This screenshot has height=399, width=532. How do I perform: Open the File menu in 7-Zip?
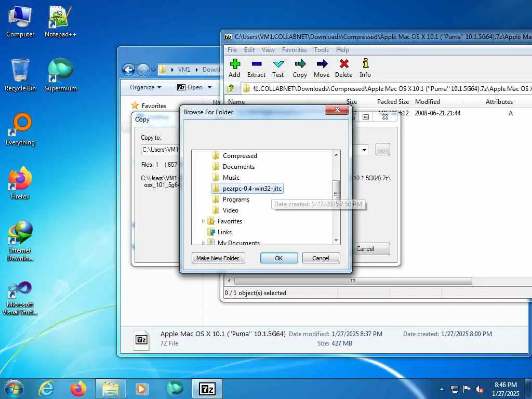click(x=232, y=50)
